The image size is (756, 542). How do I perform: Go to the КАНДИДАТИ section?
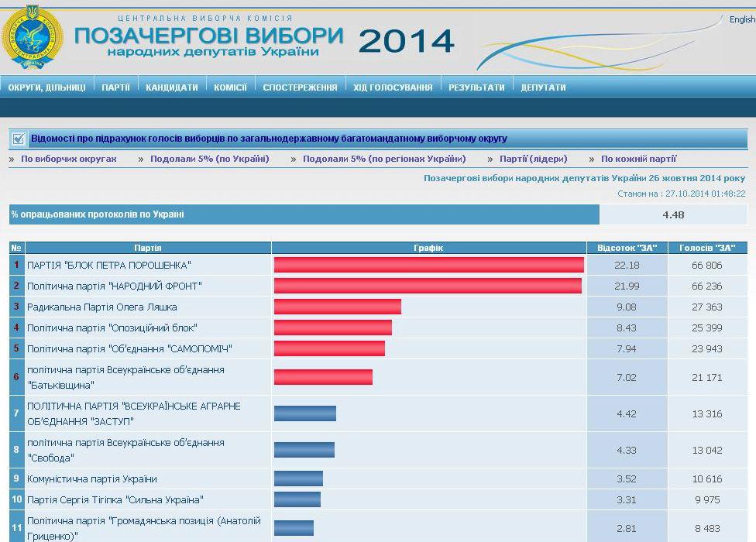tap(171, 87)
